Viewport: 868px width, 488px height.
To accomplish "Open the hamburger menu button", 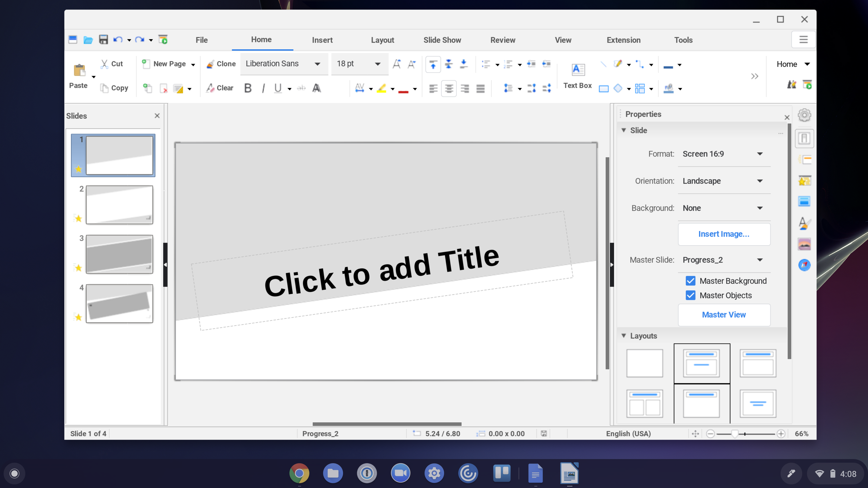I will pos(804,40).
